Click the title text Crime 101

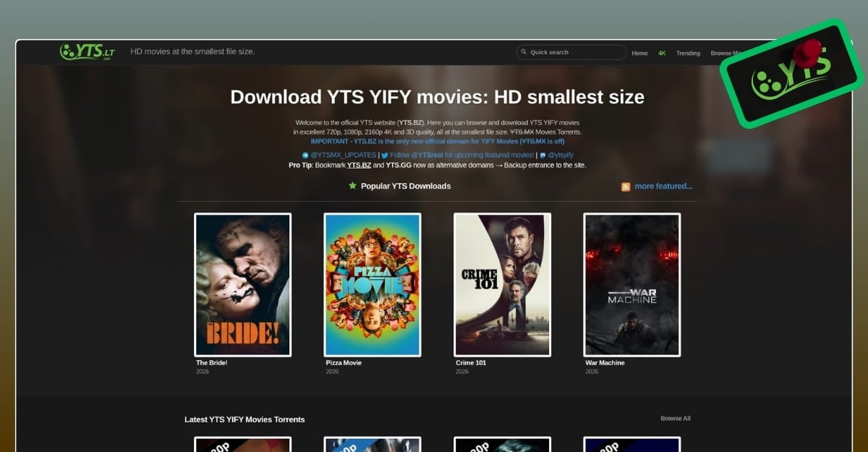(x=471, y=363)
